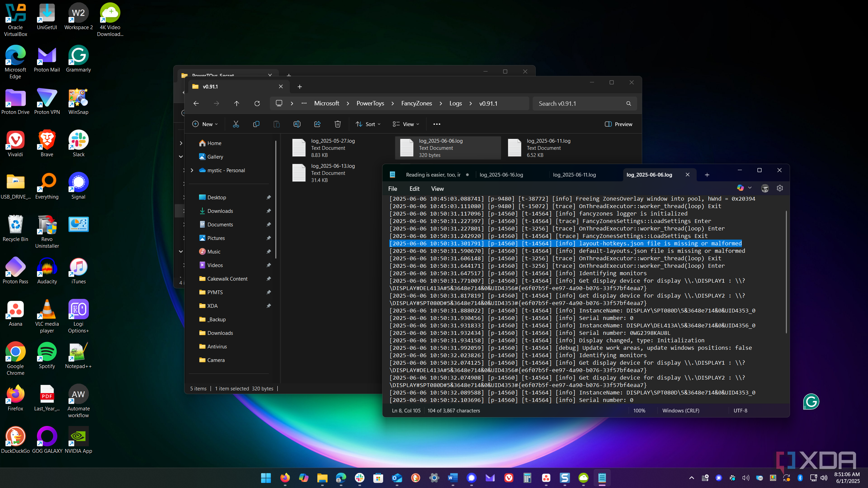Open zoom level 100% in Notepad status bar
The width and height of the screenshot is (868, 488).
tap(639, 410)
